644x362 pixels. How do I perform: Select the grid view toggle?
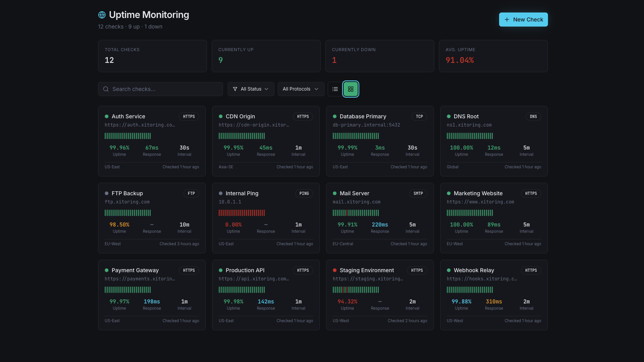pos(351,89)
